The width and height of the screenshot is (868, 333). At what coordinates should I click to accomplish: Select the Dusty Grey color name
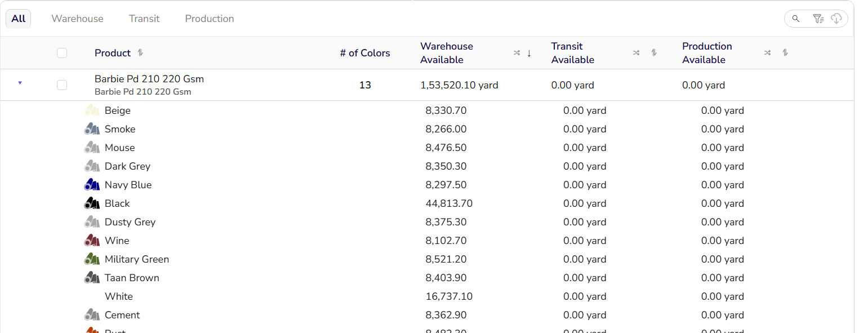(x=130, y=222)
